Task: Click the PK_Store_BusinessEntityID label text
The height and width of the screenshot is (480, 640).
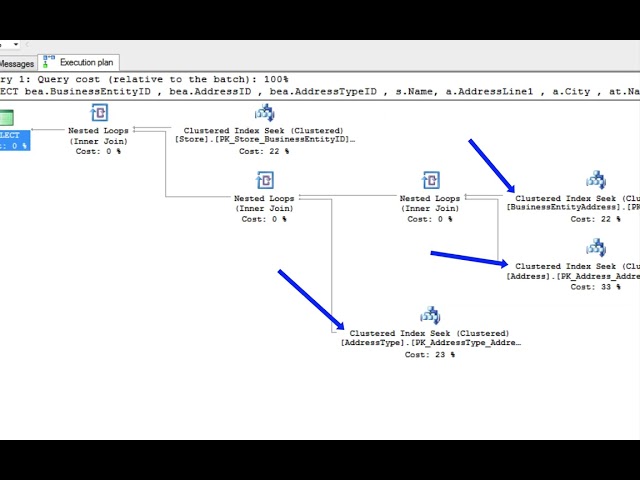Action: (265, 139)
